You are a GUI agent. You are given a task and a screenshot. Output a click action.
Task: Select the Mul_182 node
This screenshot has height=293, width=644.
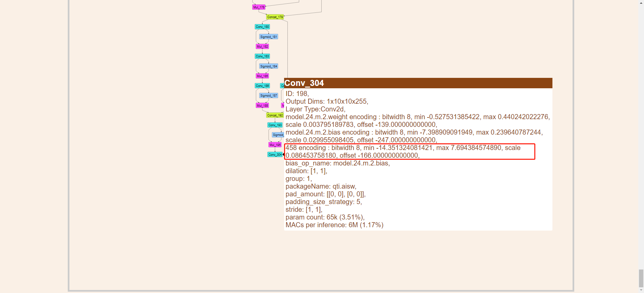pos(262,47)
